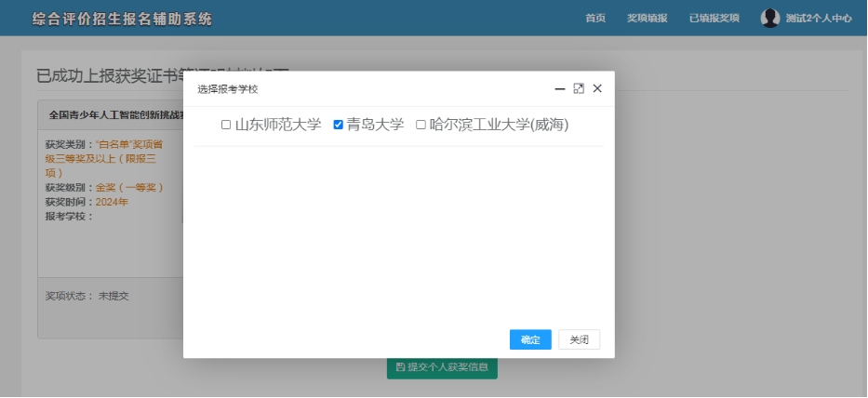Open 测试2个人中心 user menu
The width and height of the screenshot is (868, 398).
click(806, 18)
